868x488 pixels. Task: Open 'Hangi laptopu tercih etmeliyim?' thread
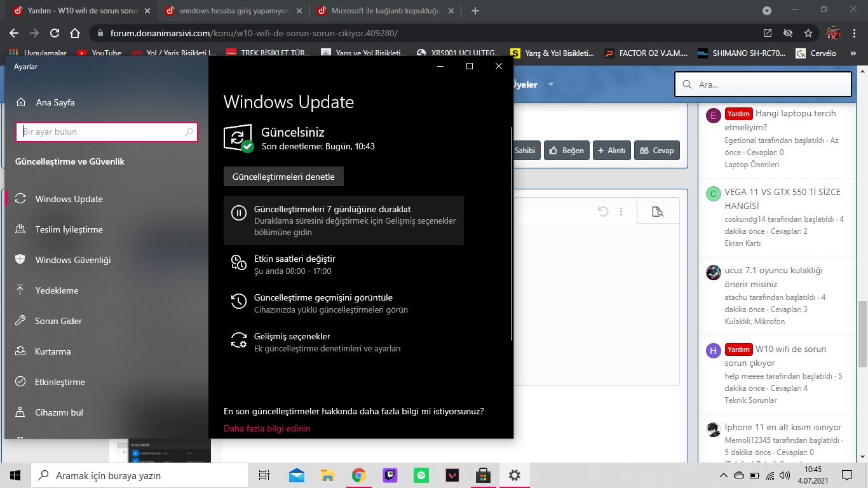[x=781, y=120]
